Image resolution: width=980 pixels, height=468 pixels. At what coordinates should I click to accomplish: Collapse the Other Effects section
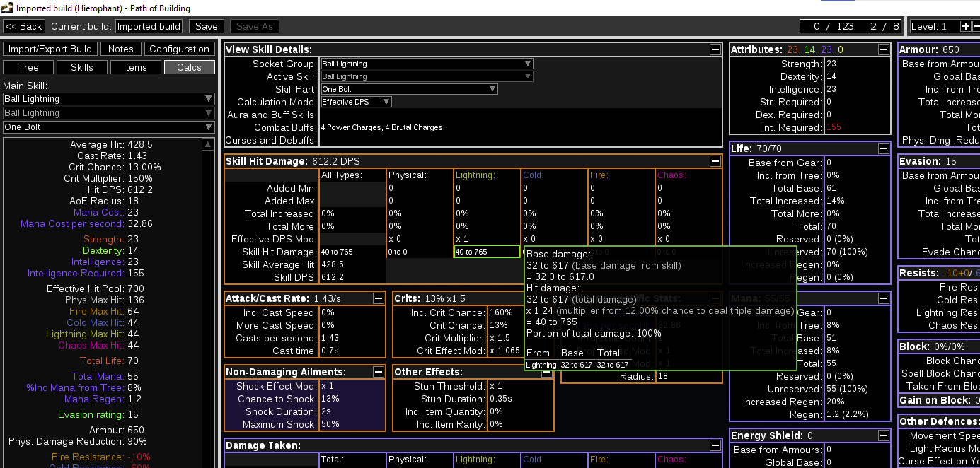(547, 372)
